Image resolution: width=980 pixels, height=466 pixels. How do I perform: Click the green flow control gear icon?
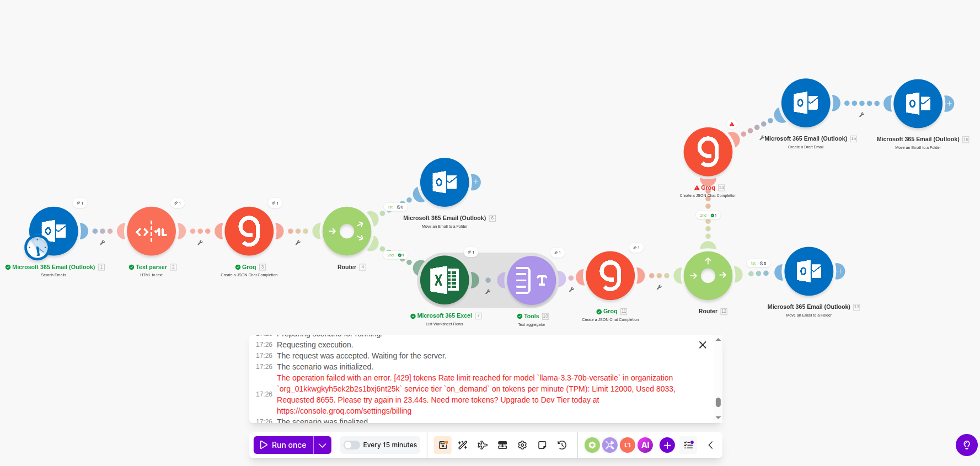592,445
